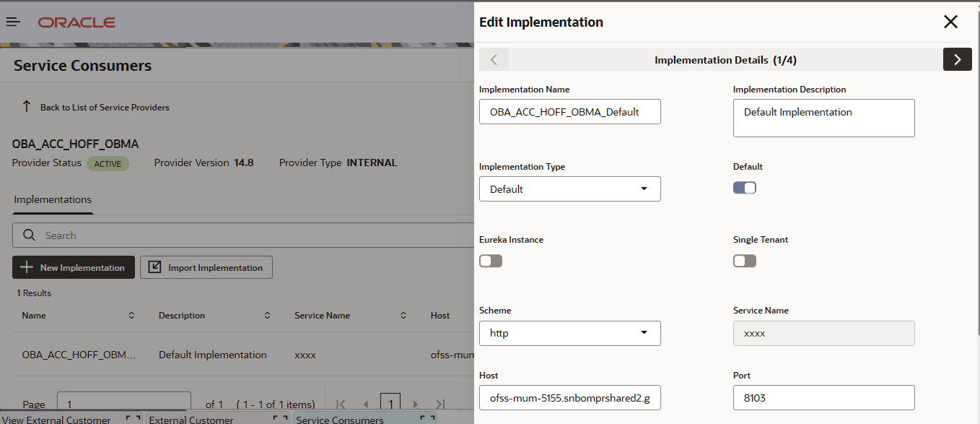The width and height of the screenshot is (980, 424).
Task: Jump to first page of results
Action: click(341, 404)
